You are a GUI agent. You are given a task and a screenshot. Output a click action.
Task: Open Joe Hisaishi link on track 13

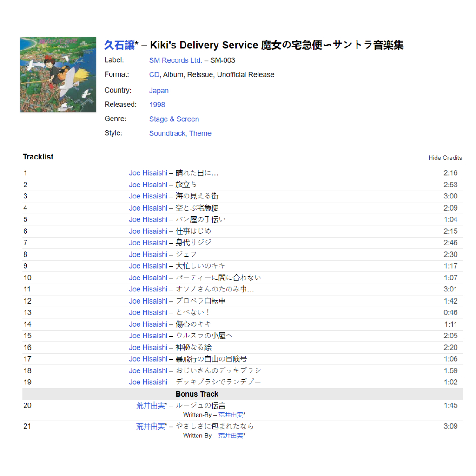click(x=148, y=312)
